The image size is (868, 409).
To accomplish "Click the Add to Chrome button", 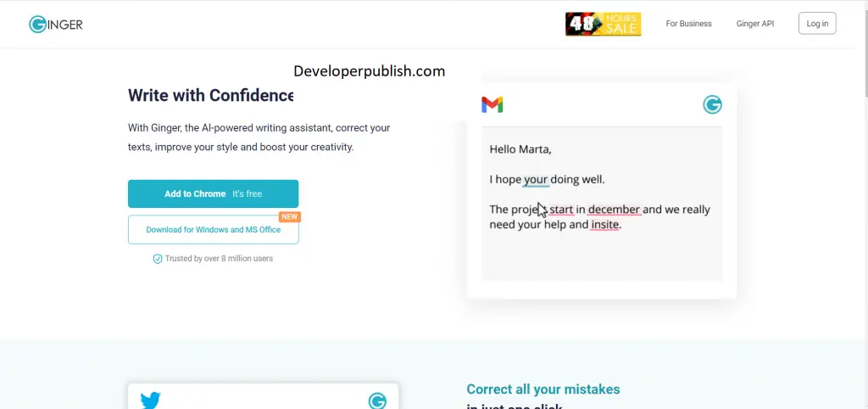I will click(x=213, y=193).
